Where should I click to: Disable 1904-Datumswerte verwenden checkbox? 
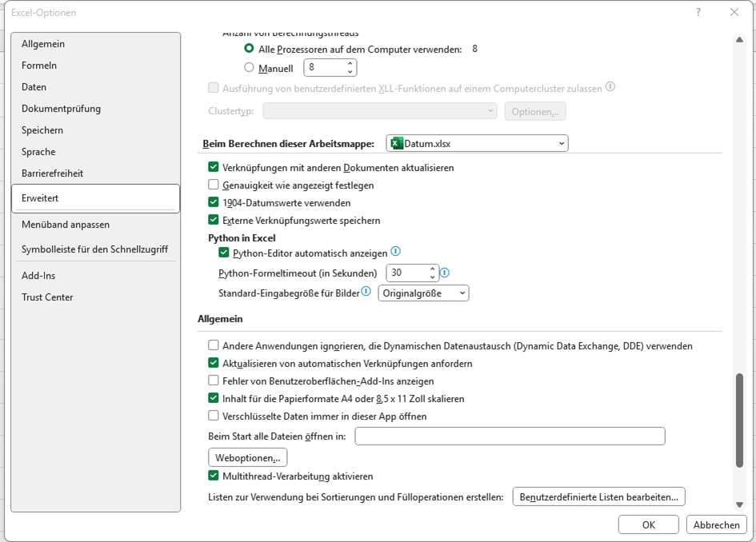click(x=214, y=203)
